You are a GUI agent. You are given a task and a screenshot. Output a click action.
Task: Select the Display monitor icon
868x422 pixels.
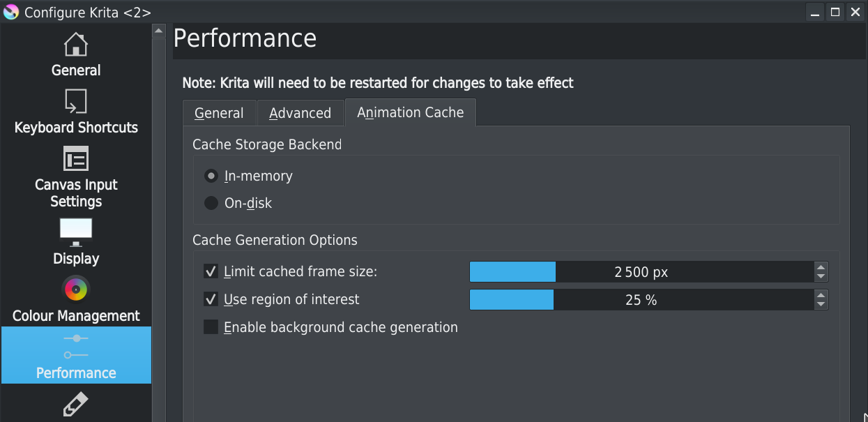(x=75, y=232)
